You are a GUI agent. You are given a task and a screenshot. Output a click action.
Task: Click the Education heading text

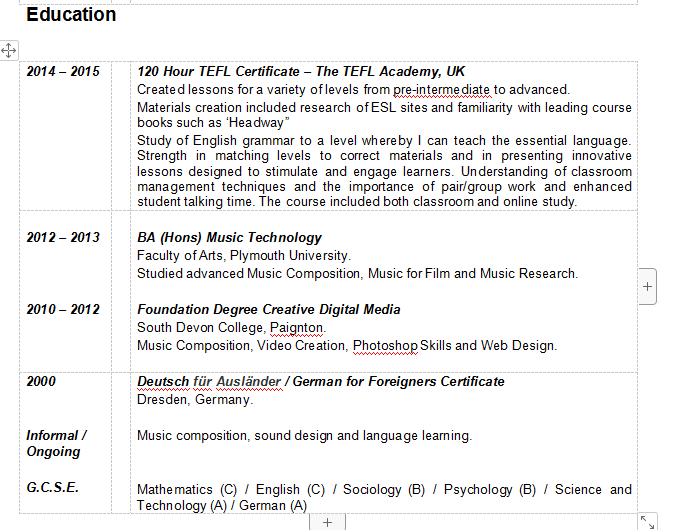pyautogui.click(x=71, y=15)
